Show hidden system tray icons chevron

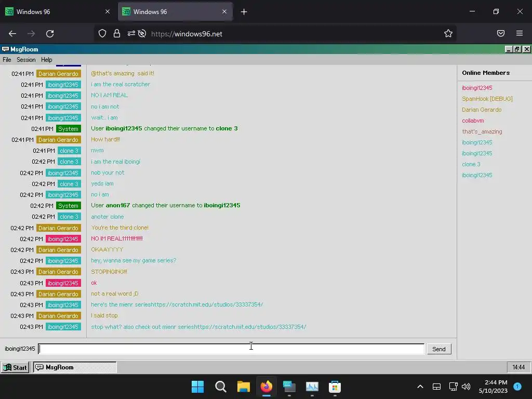tap(420, 387)
